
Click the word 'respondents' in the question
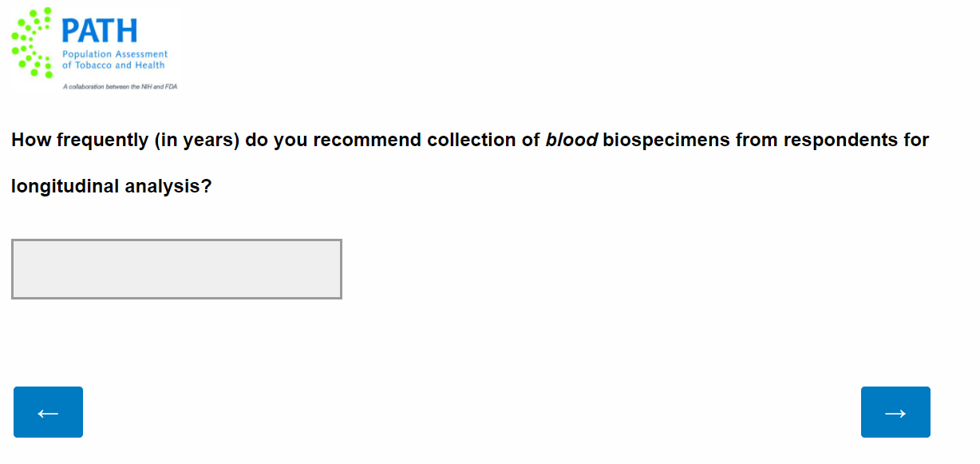(840, 141)
